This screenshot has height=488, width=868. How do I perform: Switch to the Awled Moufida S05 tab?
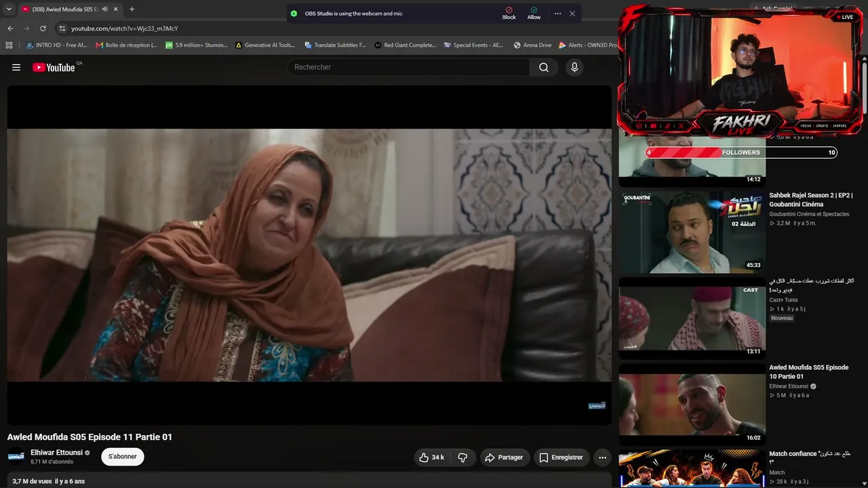coord(65,9)
